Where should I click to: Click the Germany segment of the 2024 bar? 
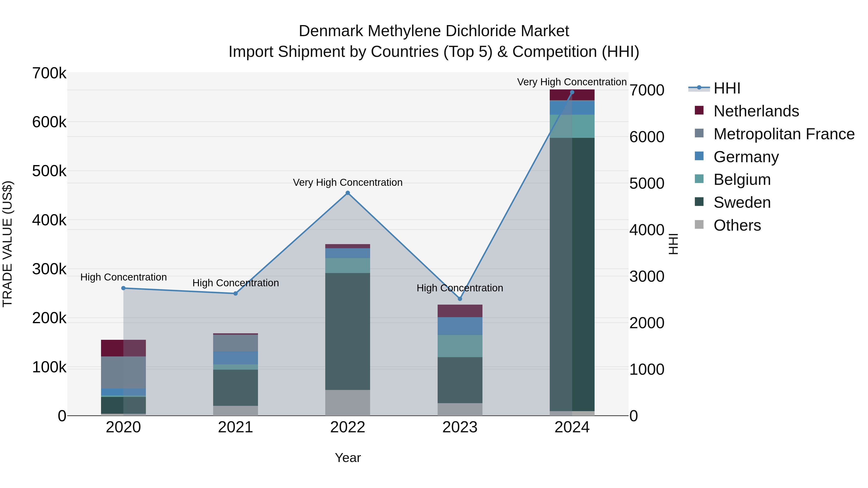coord(572,108)
